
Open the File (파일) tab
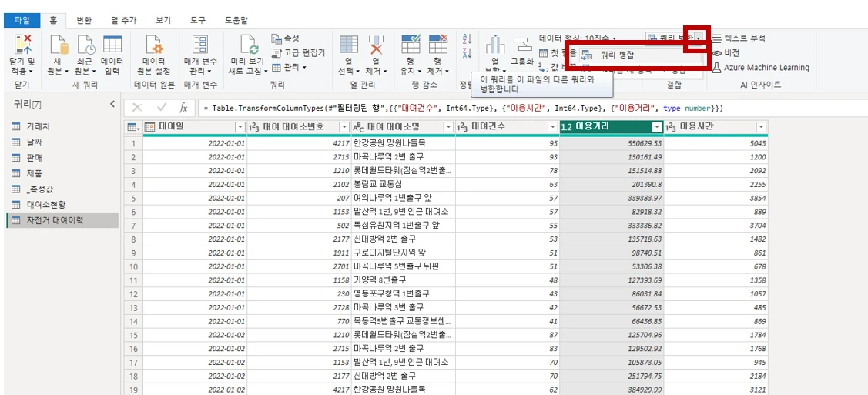coord(22,20)
